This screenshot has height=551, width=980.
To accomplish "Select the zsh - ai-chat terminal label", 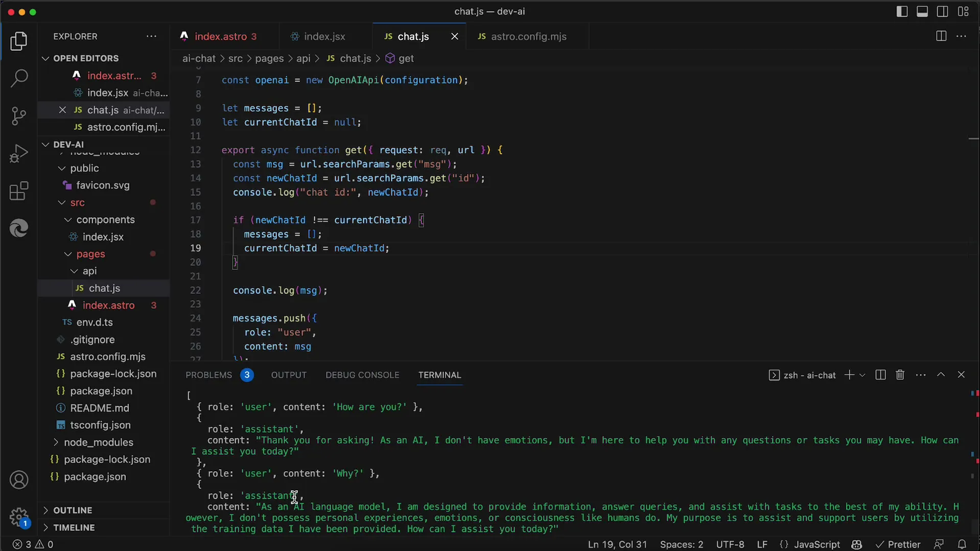I will coord(802,375).
